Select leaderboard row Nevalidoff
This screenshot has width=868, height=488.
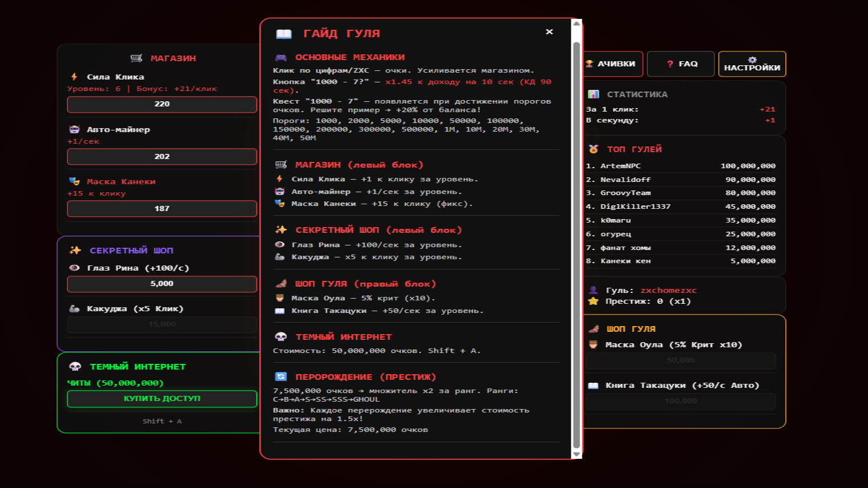(x=681, y=180)
